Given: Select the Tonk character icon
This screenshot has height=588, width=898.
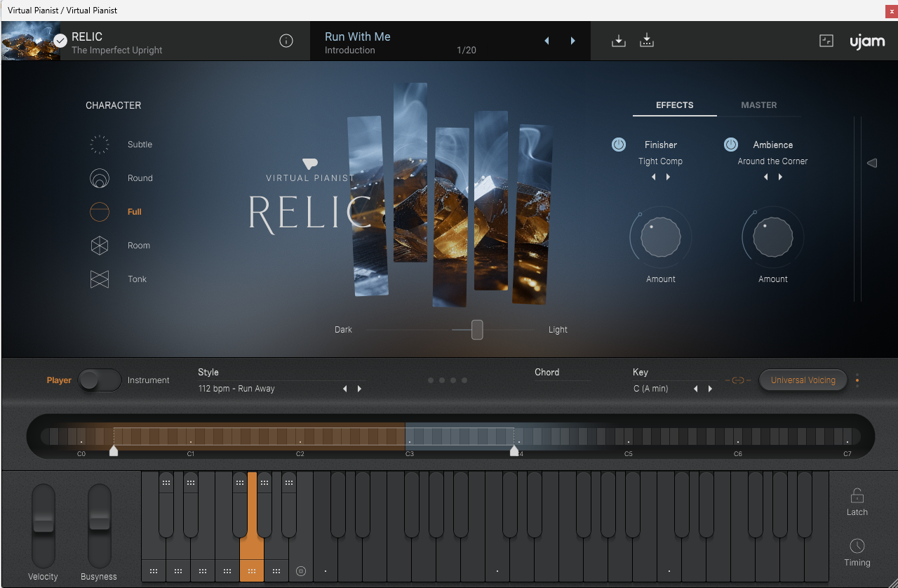Looking at the screenshot, I should (100, 279).
